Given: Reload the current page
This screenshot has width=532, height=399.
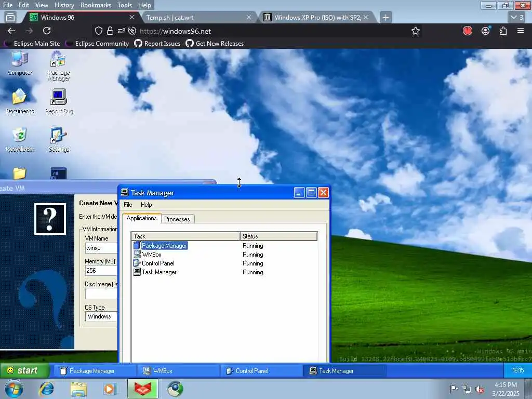Looking at the screenshot, I should pyautogui.click(x=47, y=31).
